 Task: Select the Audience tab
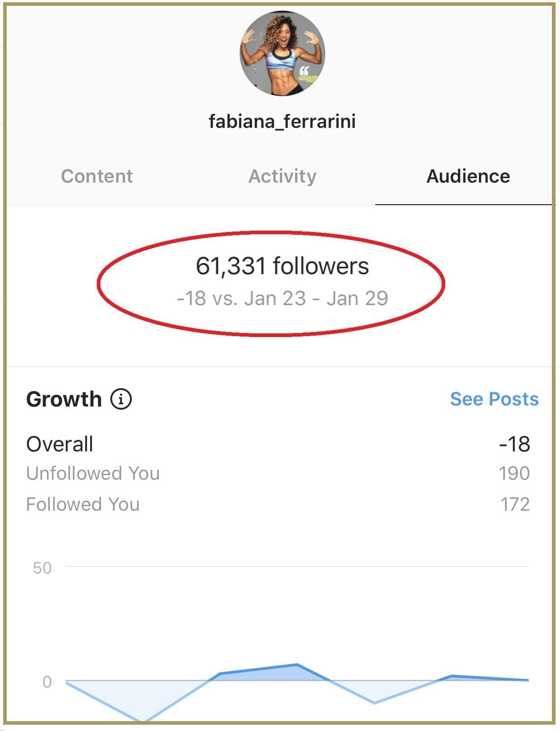click(x=468, y=176)
